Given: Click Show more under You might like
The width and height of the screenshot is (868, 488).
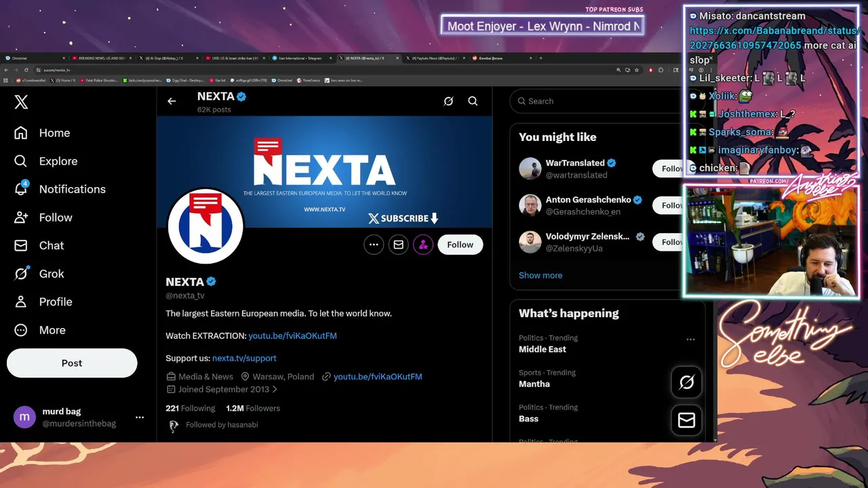Looking at the screenshot, I should click(x=540, y=275).
